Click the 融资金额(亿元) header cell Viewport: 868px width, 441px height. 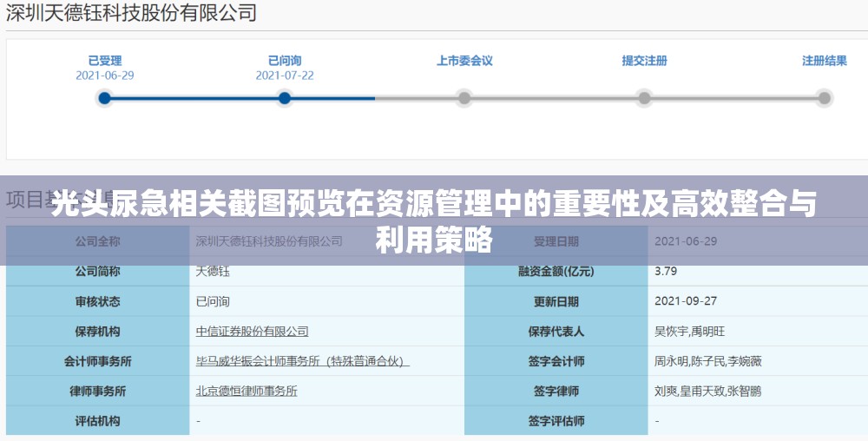pos(556,271)
